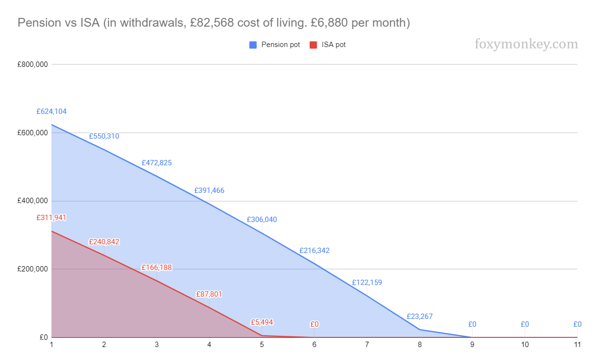Select the £87,801 ISA label
The height and width of the screenshot is (364, 595).
pyautogui.click(x=209, y=294)
